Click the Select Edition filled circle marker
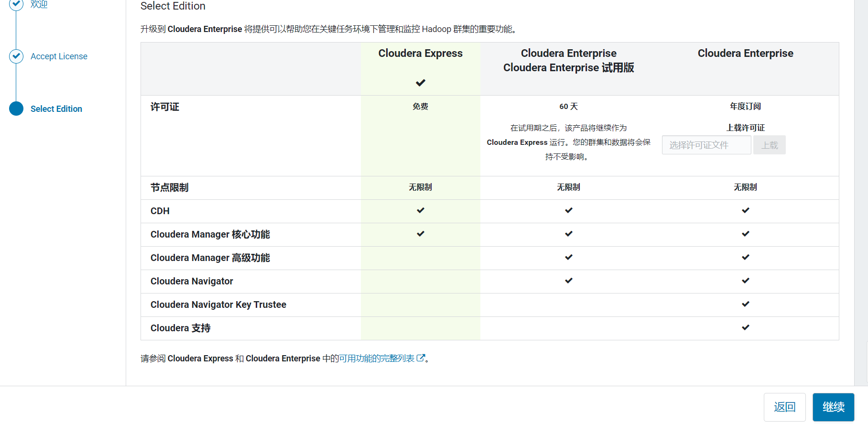This screenshot has width=868, height=424. (x=16, y=109)
